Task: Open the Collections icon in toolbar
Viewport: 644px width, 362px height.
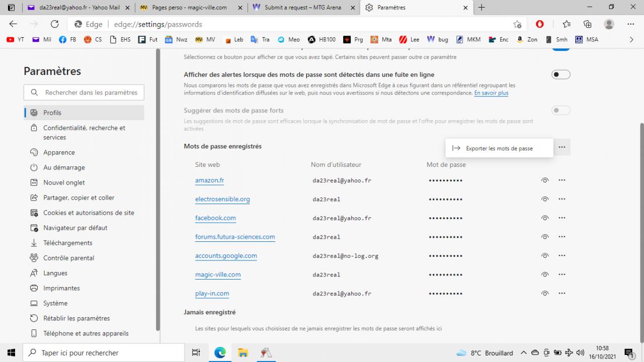Action: [x=587, y=24]
